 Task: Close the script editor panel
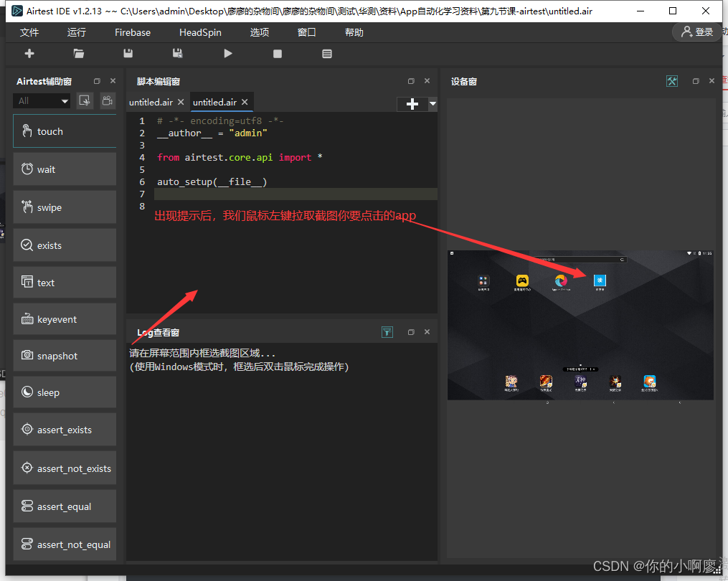pyautogui.click(x=427, y=81)
